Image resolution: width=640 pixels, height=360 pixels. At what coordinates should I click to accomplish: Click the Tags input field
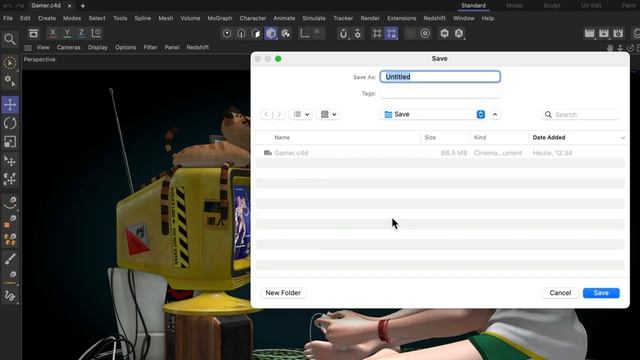(440, 93)
